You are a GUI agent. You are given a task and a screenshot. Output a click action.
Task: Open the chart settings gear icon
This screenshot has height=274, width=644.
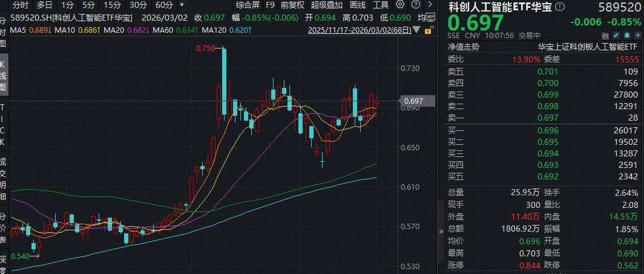[400, 5]
